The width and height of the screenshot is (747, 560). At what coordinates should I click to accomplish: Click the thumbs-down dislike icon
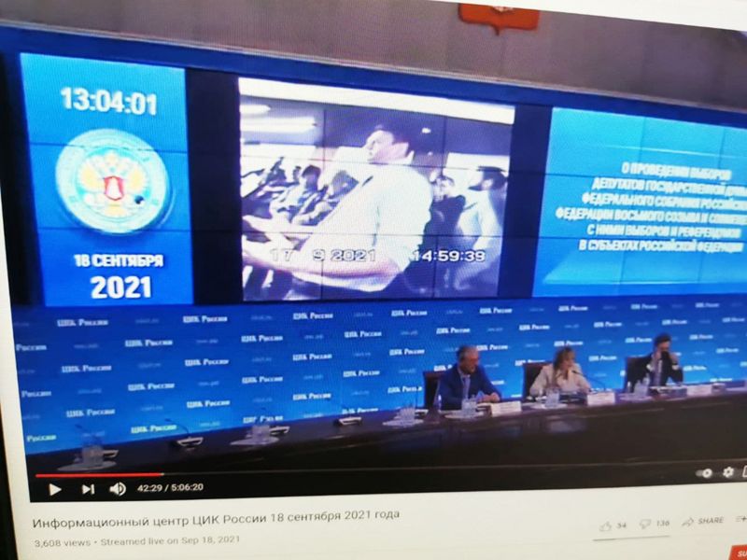point(645,524)
